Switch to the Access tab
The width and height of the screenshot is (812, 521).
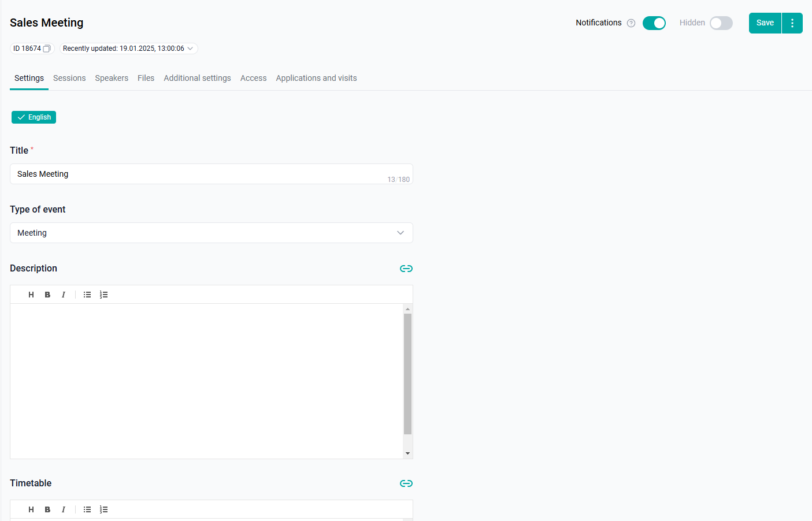coord(253,78)
